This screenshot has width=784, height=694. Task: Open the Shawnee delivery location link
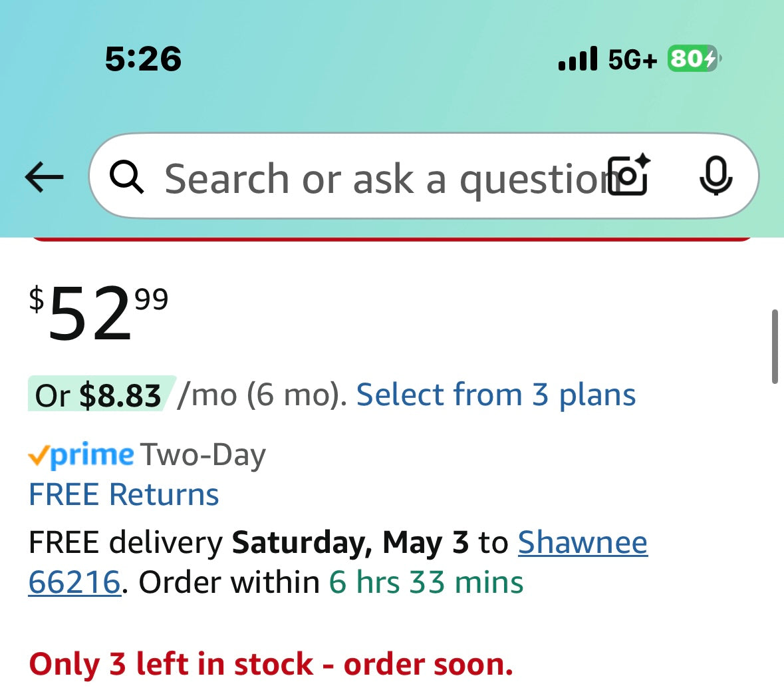point(583,542)
